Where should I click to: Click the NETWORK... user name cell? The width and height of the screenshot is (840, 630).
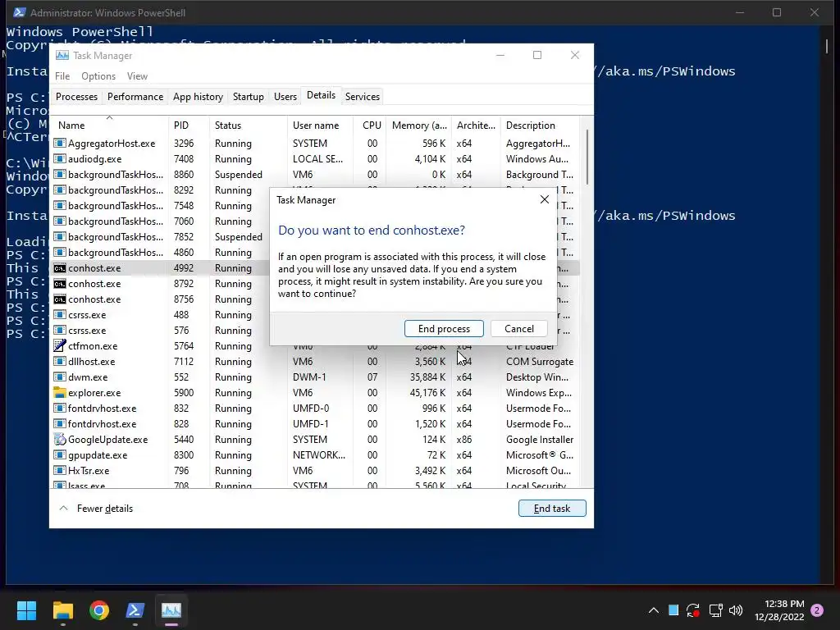(x=319, y=454)
